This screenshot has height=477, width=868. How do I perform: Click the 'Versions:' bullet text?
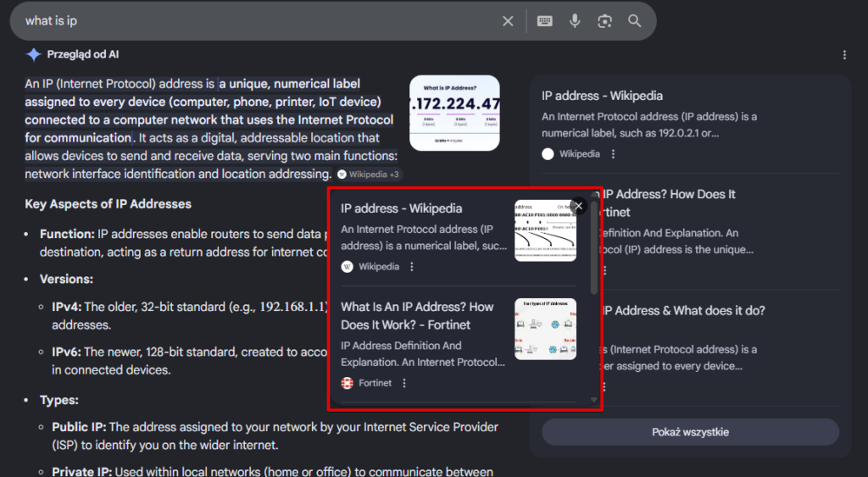pyautogui.click(x=66, y=280)
